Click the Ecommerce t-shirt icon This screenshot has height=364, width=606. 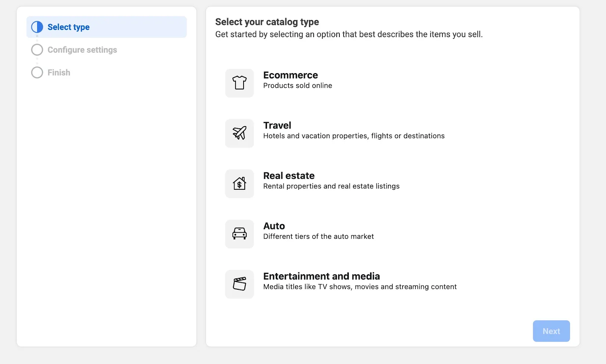click(239, 83)
